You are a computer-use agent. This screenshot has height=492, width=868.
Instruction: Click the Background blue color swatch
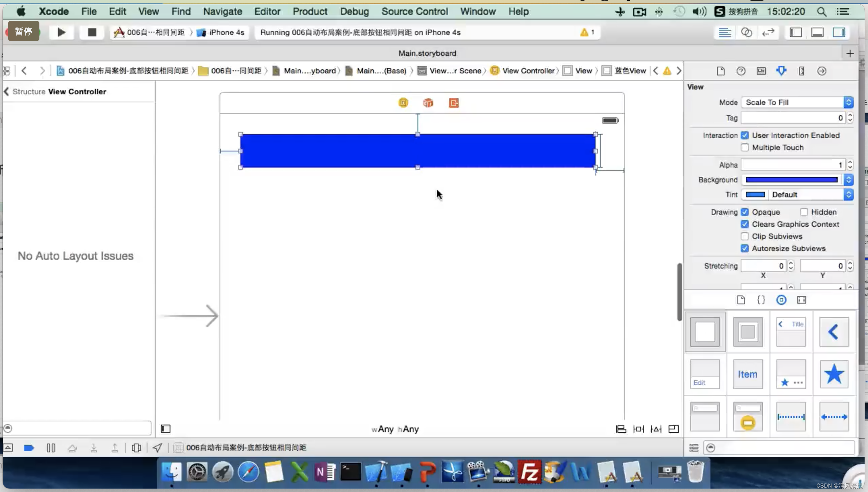point(792,180)
